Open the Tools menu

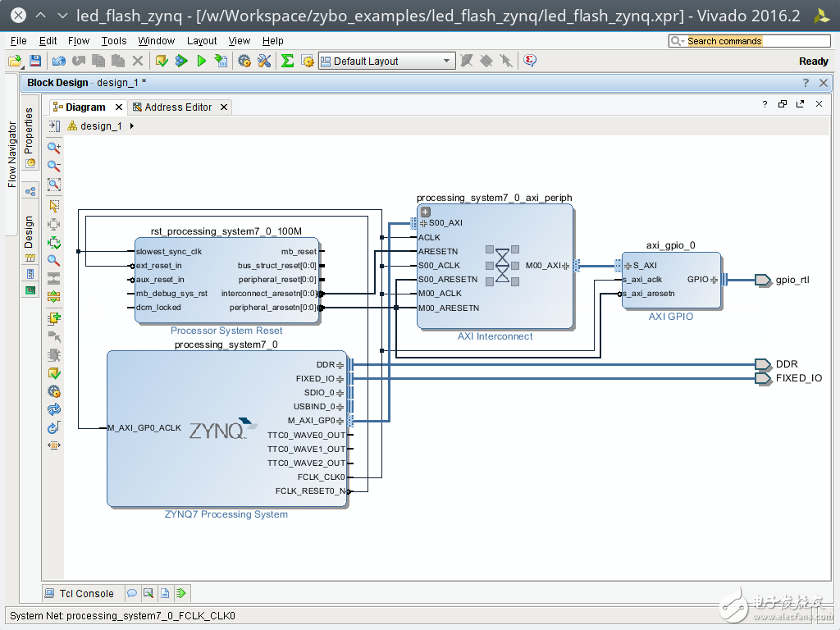[114, 40]
